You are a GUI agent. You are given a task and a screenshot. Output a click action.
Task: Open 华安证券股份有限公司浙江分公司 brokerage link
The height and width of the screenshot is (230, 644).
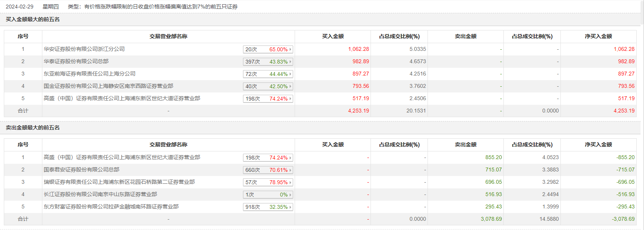(84, 49)
